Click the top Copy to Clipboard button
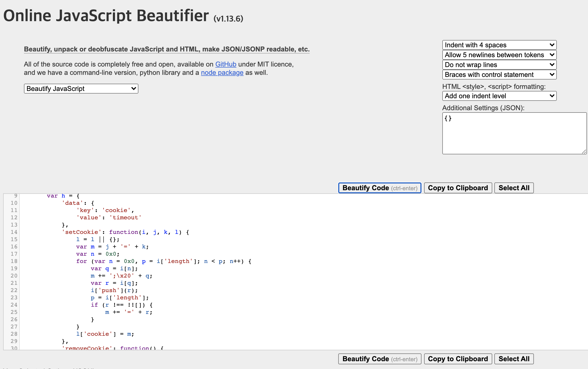The image size is (588, 369). point(458,188)
